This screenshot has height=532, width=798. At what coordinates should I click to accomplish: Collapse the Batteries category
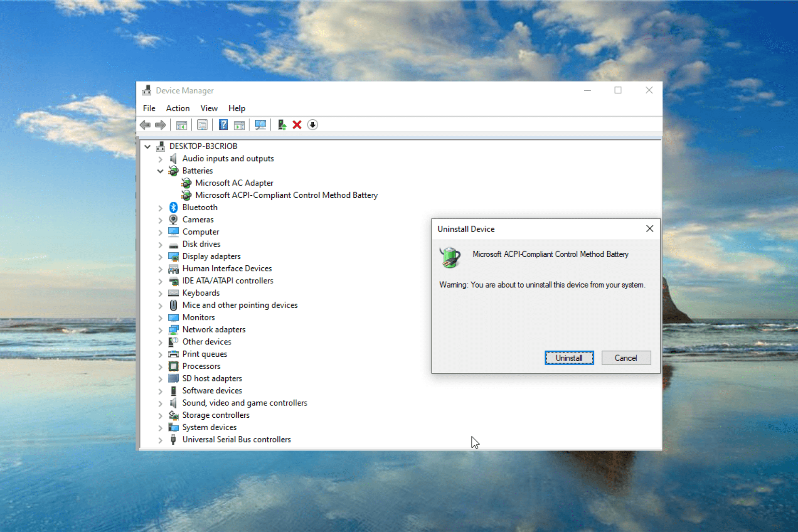pyautogui.click(x=160, y=171)
